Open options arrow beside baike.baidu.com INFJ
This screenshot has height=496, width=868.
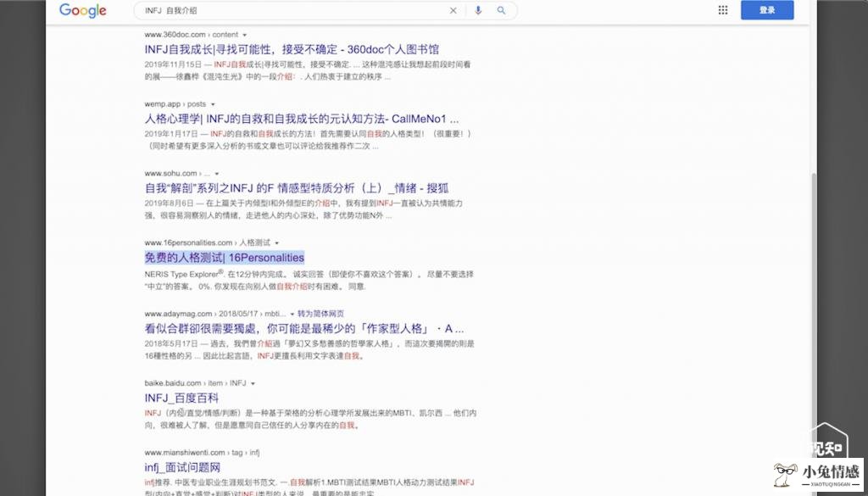click(x=253, y=383)
